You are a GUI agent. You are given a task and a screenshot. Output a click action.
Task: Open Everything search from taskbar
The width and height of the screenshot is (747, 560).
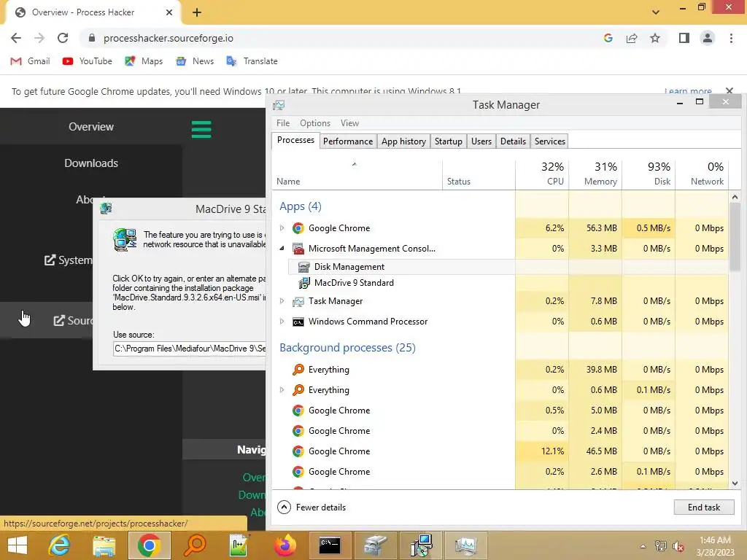pos(194,545)
